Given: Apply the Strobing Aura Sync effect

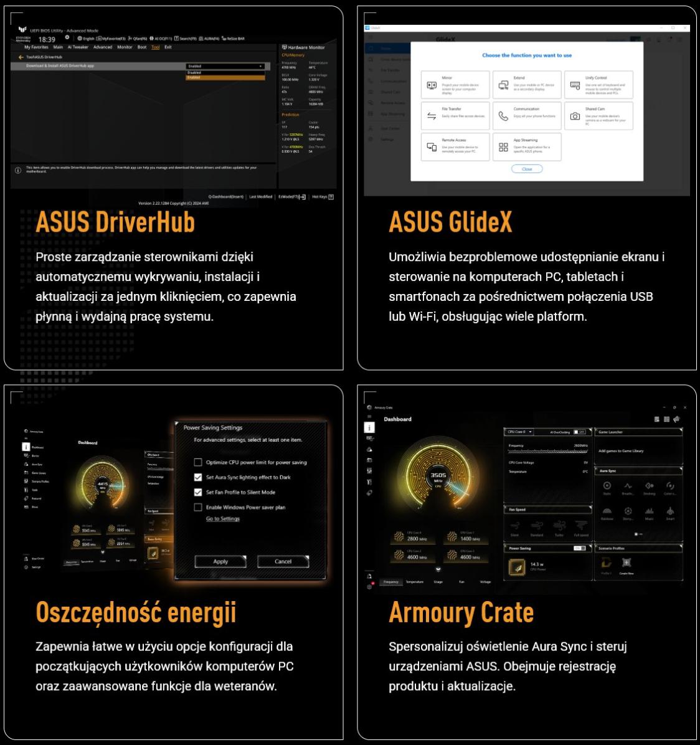Looking at the screenshot, I should coord(649,488).
